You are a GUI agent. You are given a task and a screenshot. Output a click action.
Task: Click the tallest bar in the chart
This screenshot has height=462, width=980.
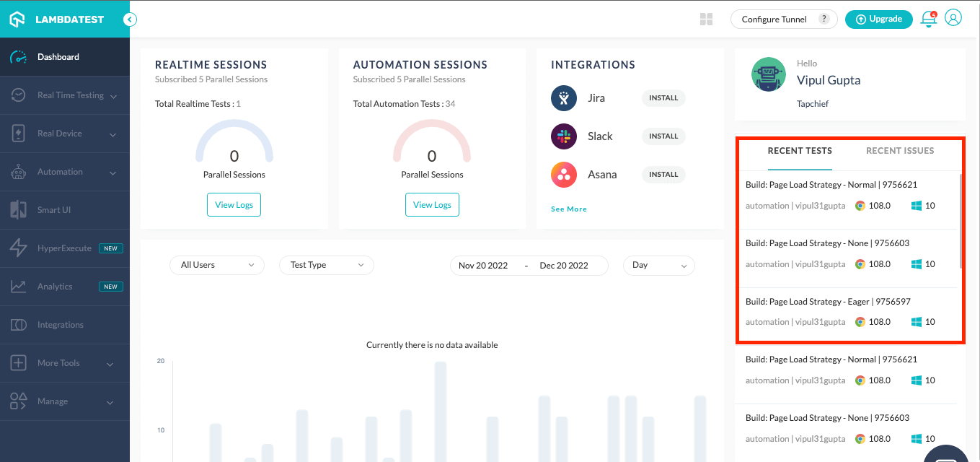(441, 411)
